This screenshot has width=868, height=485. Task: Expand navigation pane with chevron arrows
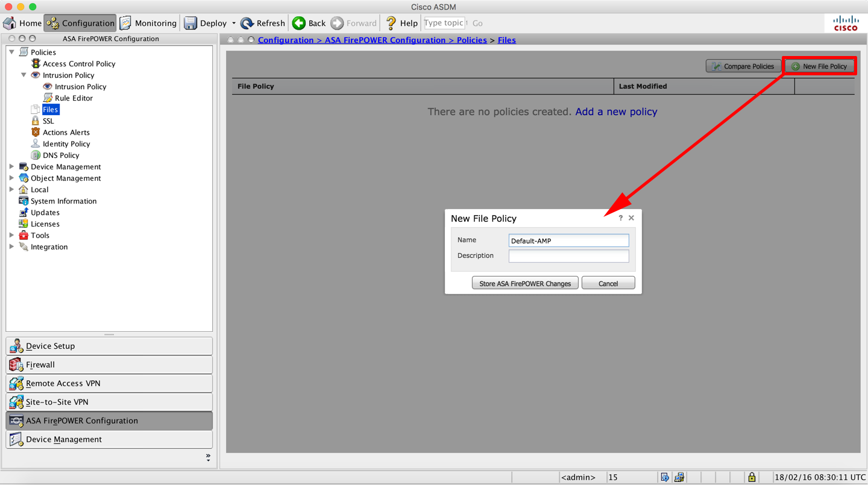208,458
